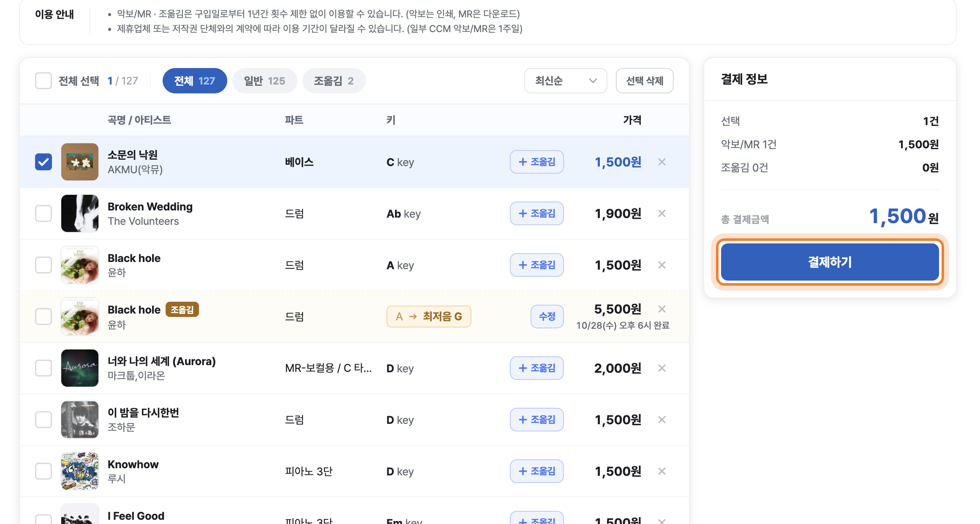Remove 너와 나의 세계 (Aurora) via X
980x524 pixels.
[x=662, y=368]
